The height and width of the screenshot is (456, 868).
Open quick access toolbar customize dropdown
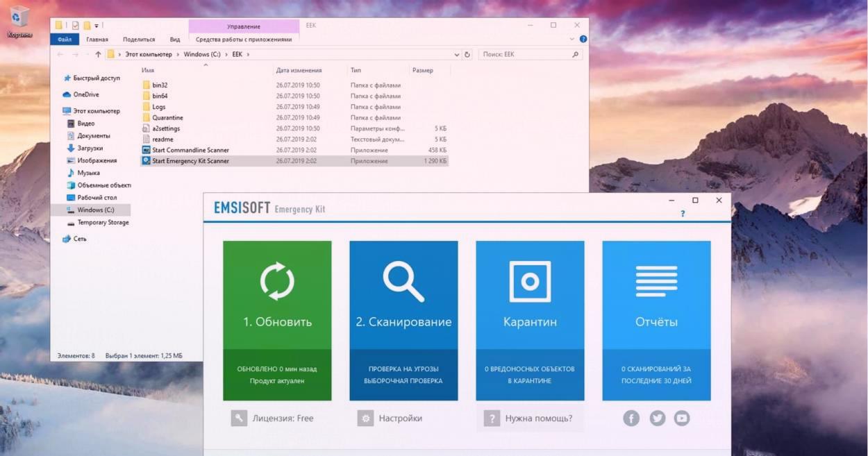tap(97, 26)
